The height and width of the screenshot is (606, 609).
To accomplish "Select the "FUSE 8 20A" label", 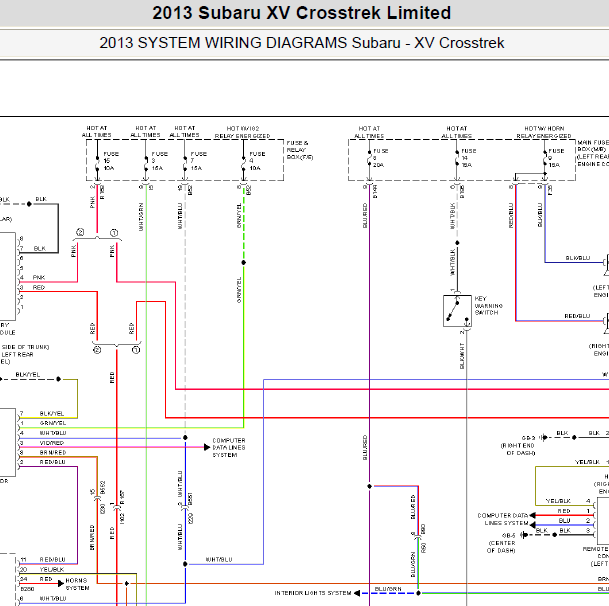I will 380,158.
